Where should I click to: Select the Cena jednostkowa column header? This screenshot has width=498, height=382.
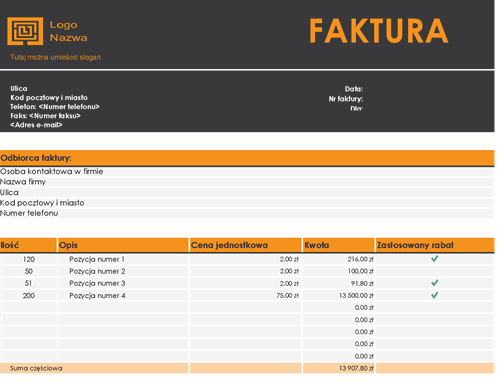point(245,245)
